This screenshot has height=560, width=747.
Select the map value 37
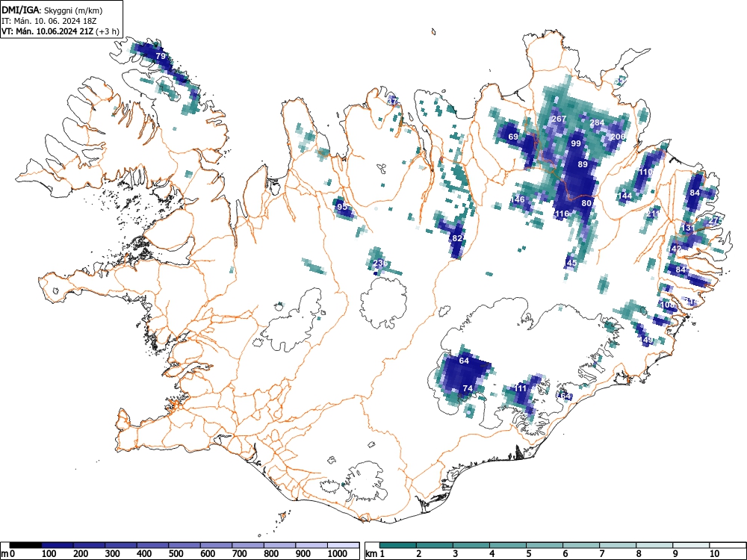tap(393, 101)
